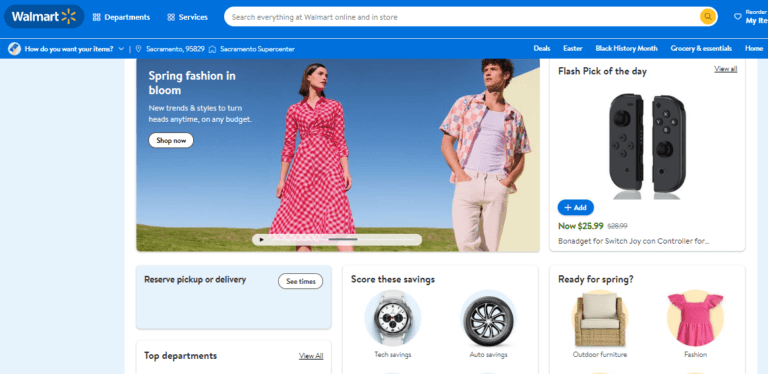This screenshot has width=768, height=374.
Task: Open Grocery & essentials
Action: click(x=701, y=48)
